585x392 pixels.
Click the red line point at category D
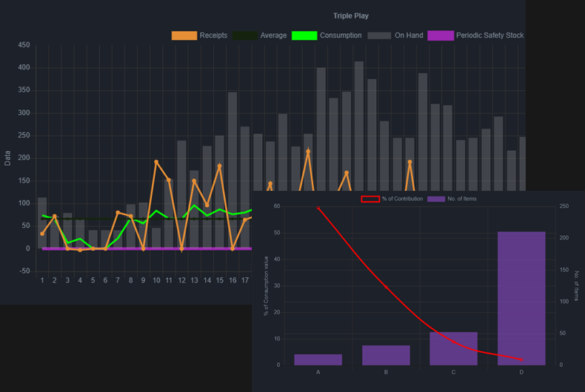click(521, 360)
